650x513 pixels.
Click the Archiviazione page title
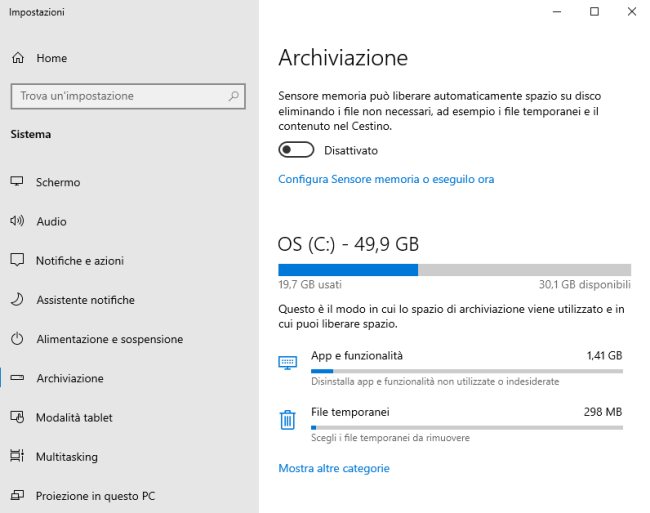point(343,57)
